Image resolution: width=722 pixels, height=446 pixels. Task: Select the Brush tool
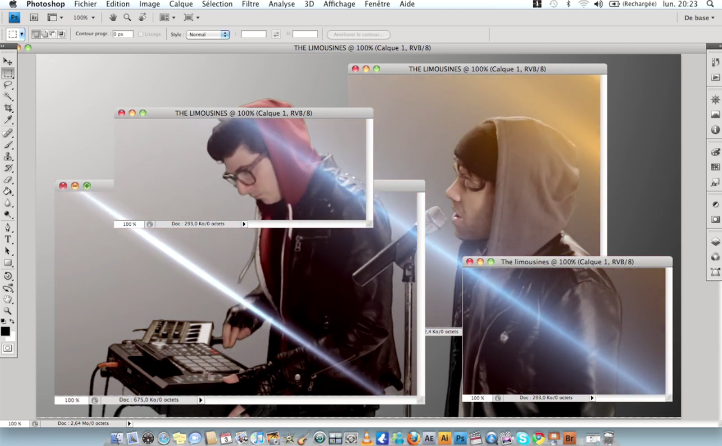(8, 145)
